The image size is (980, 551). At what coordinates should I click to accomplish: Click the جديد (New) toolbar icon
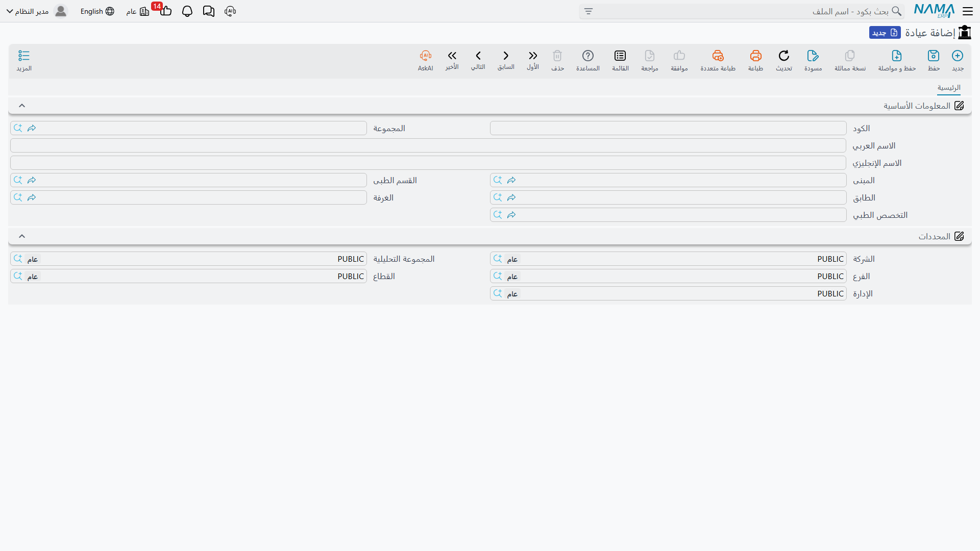[x=958, y=56]
